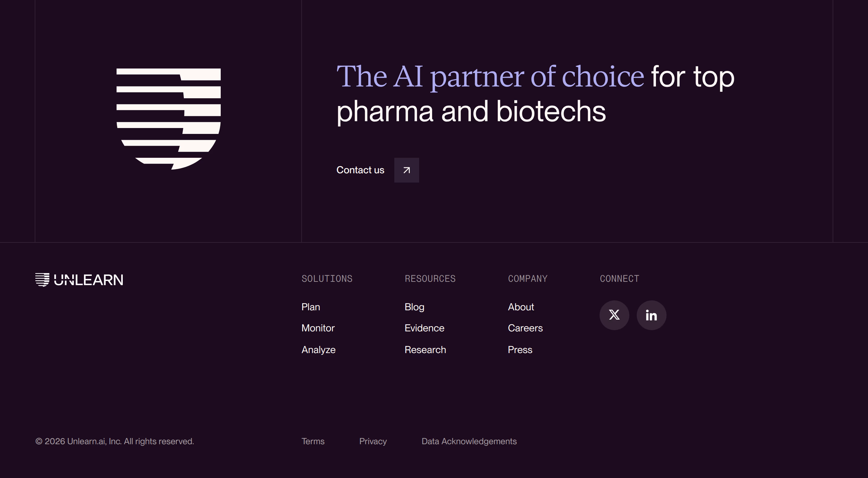This screenshot has height=478, width=868.
Task: Click the SOLUTIONS column heading
Action: point(327,279)
